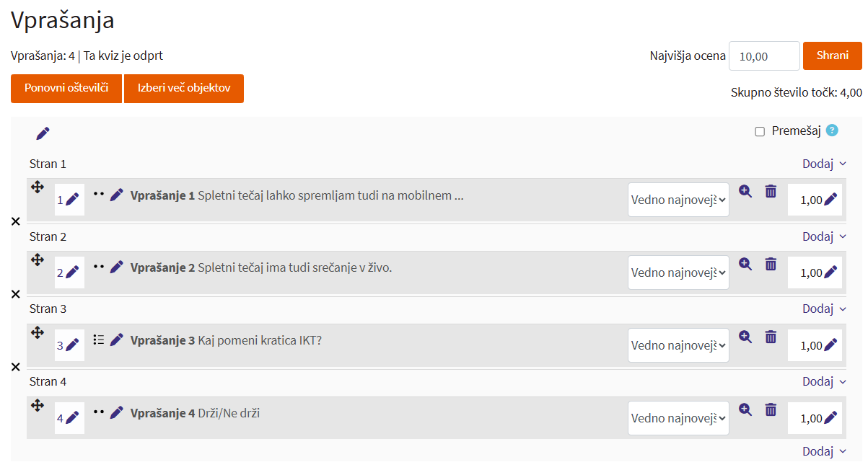Delete Vprašanje 3 using trash icon
This screenshot has width=868, height=470.
(x=771, y=337)
